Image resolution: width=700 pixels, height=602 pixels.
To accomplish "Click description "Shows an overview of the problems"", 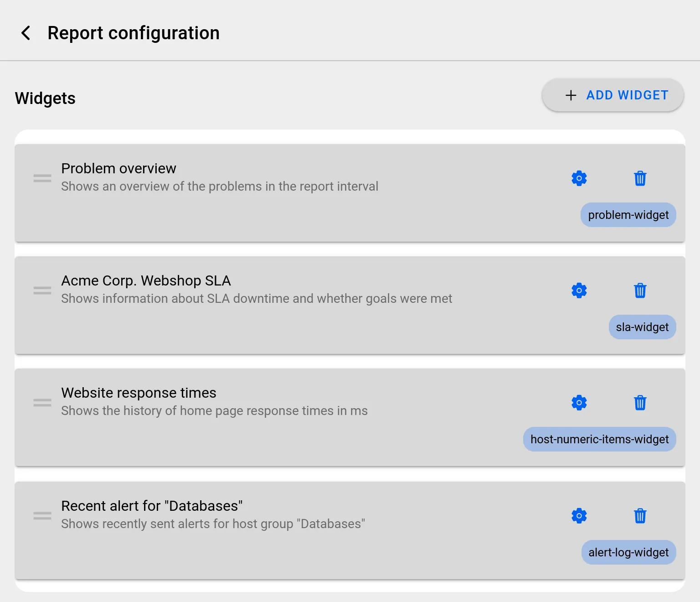I will (x=220, y=186).
